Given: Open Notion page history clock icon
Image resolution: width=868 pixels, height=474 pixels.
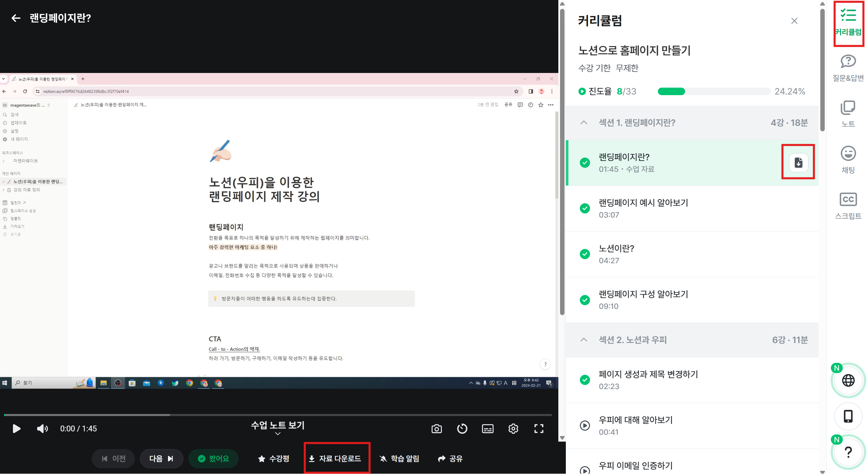Looking at the screenshot, I should (530, 105).
